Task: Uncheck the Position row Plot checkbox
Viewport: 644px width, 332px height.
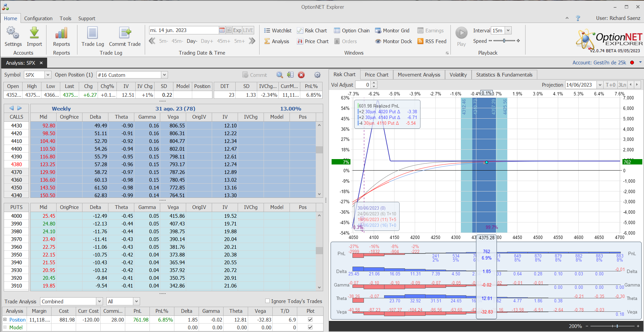Action: (x=310, y=320)
